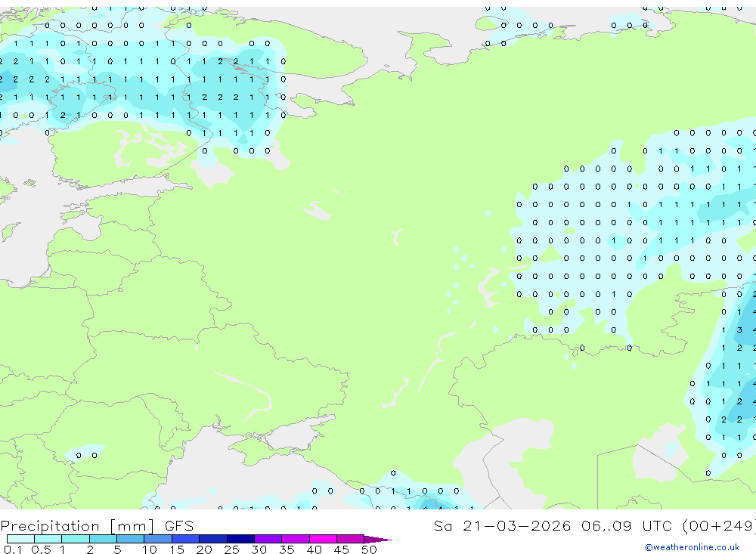
Task: Click the 0.5–1 mm legend swatch
Action: (x=48, y=539)
